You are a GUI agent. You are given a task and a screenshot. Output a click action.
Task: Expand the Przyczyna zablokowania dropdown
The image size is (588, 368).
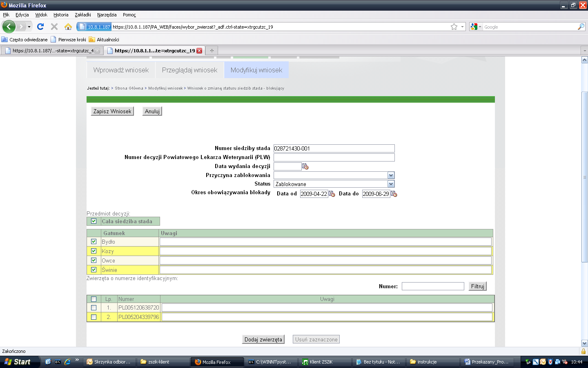click(391, 175)
